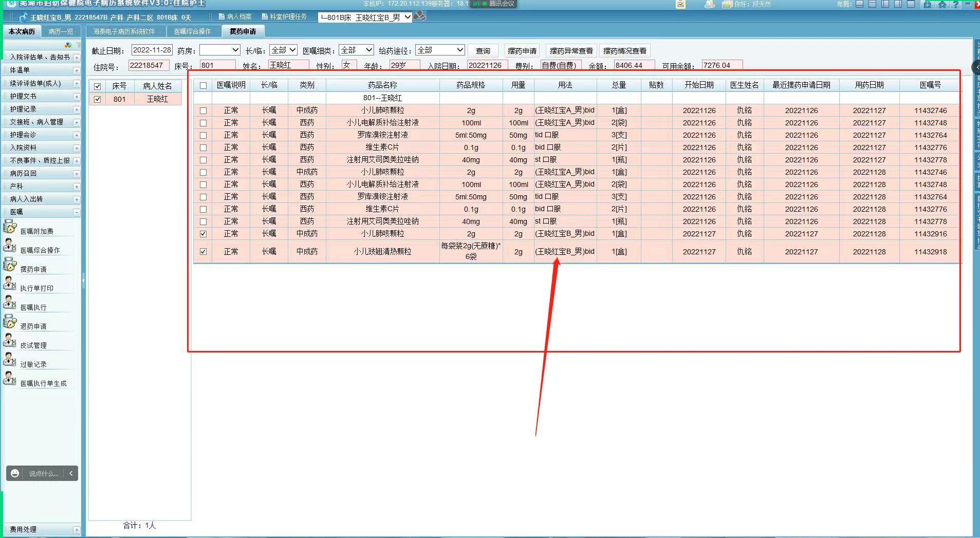Uncheck the 小儿豉翘清热颗粒 row checkbox
Image resolution: width=980 pixels, height=538 pixels.
click(x=204, y=252)
